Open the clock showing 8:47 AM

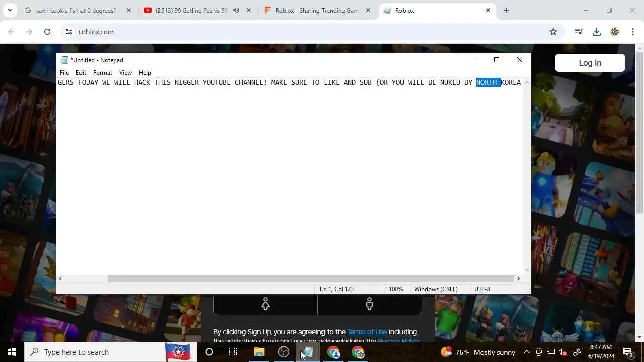601,352
